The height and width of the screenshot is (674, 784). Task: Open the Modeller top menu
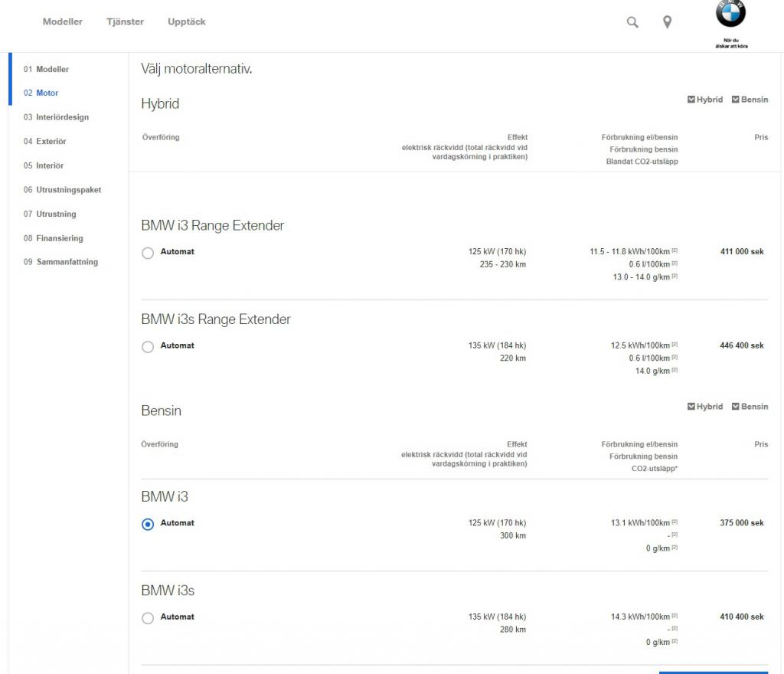63,21
